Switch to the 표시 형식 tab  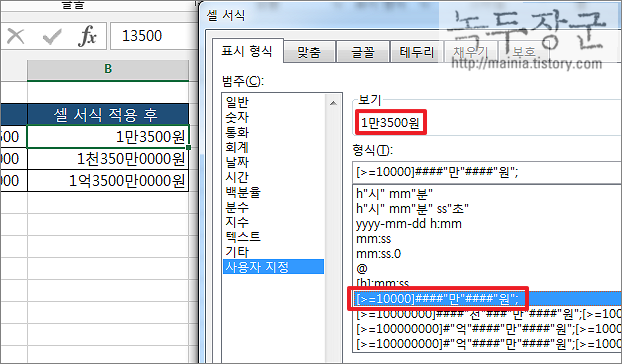(247, 51)
